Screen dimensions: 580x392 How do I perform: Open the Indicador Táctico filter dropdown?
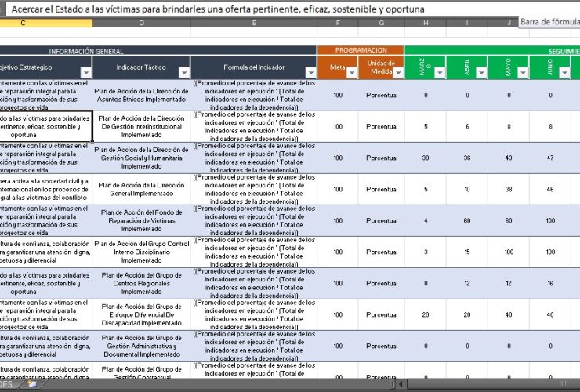[x=184, y=73]
